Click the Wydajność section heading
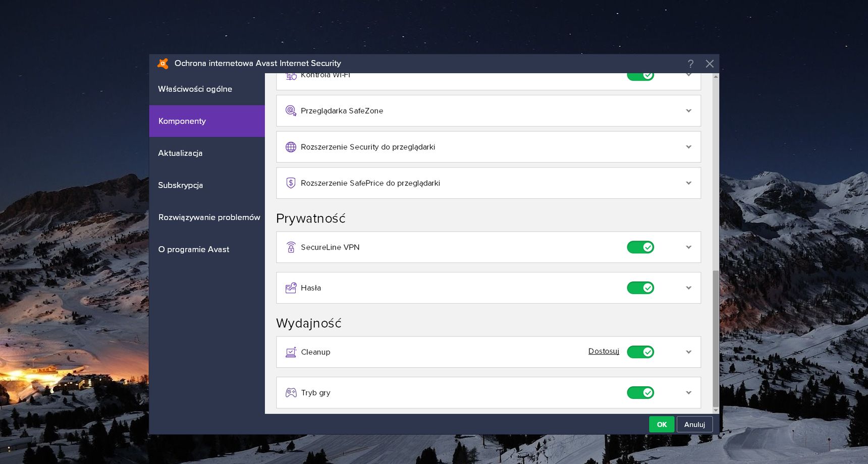The width and height of the screenshot is (868, 464). coord(308,323)
